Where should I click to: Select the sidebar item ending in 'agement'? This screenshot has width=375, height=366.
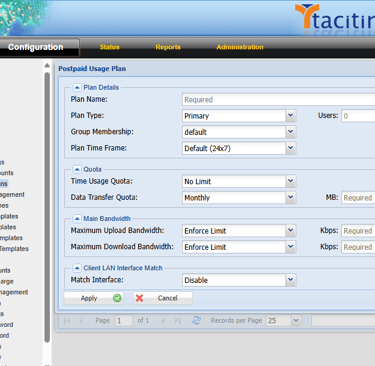click(12, 195)
